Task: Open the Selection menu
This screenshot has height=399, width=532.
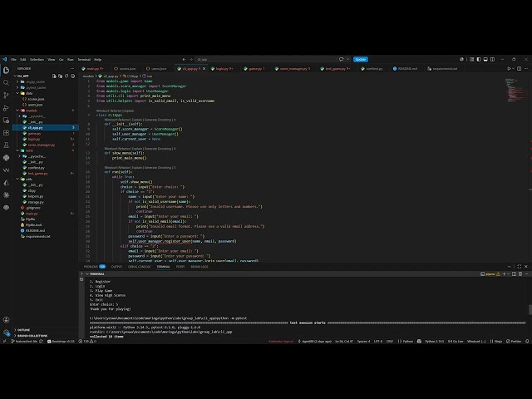Action: coord(37,59)
